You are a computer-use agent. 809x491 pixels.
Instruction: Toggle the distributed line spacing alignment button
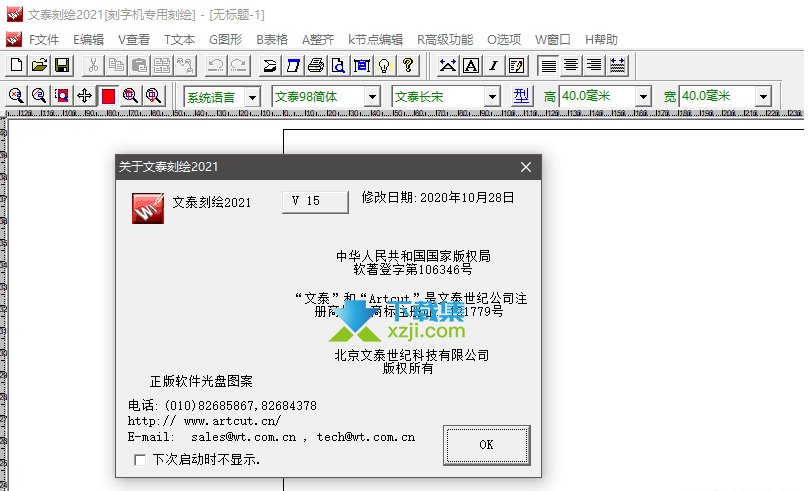click(617, 66)
